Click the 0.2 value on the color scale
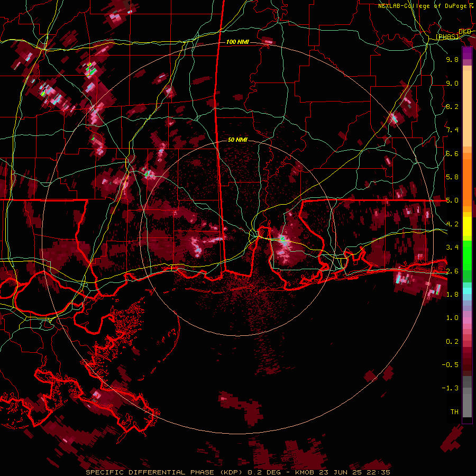The width and height of the screenshot is (476, 476). pos(452,342)
